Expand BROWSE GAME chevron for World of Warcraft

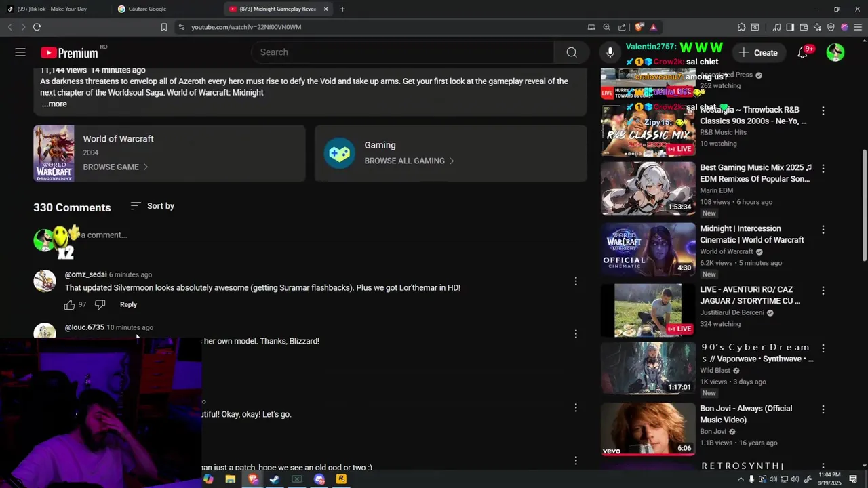tap(145, 167)
